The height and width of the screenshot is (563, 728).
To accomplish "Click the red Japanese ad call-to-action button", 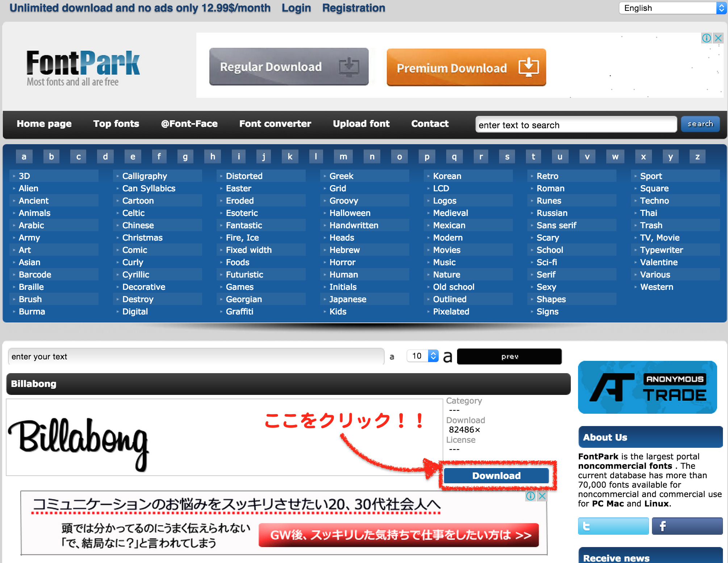I will 398,535.
